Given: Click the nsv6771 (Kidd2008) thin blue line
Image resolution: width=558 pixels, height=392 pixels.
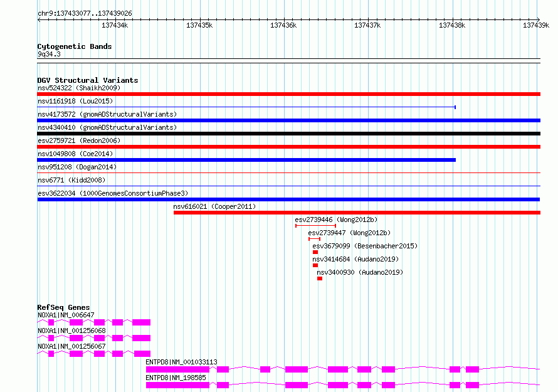Looking at the screenshot, I should [288, 186].
